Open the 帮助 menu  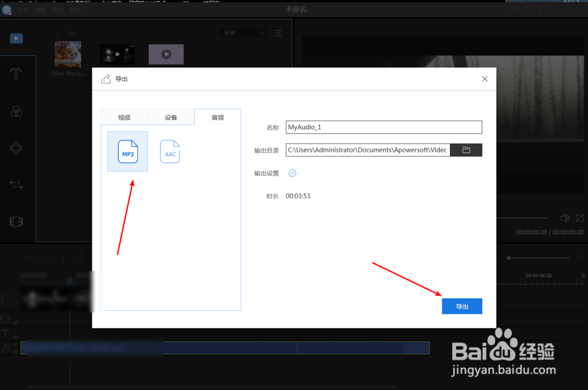tap(75, 10)
